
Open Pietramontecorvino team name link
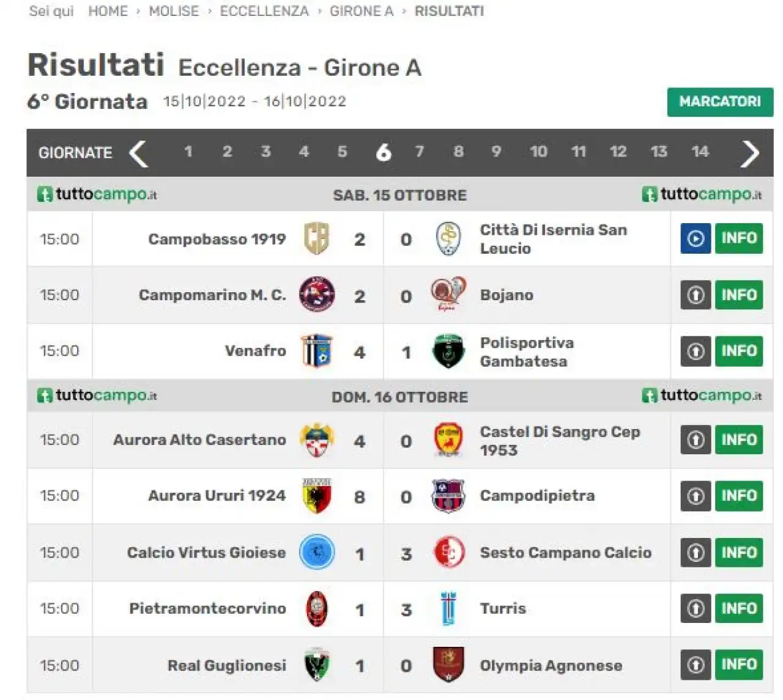coord(207,608)
